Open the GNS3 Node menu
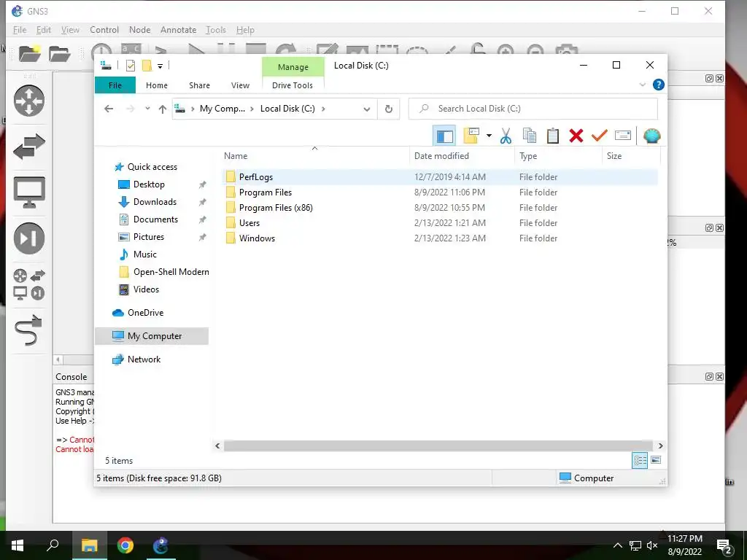747x560 pixels. click(139, 29)
